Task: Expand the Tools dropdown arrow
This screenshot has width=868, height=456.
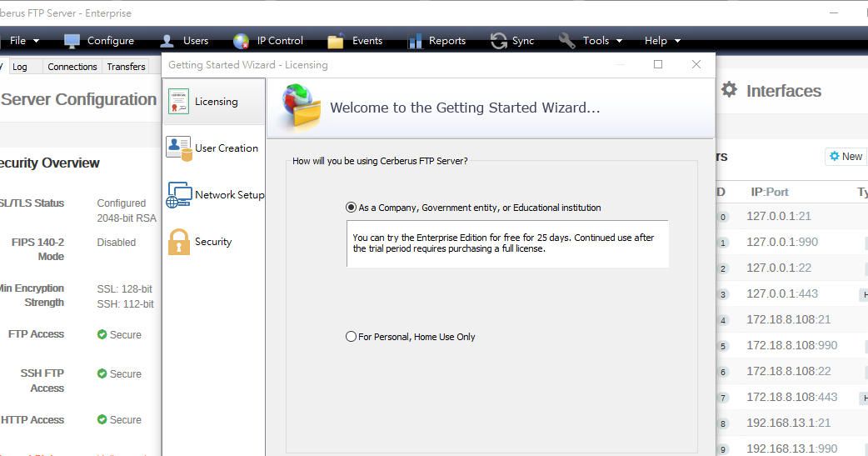Action: click(x=620, y=41)
